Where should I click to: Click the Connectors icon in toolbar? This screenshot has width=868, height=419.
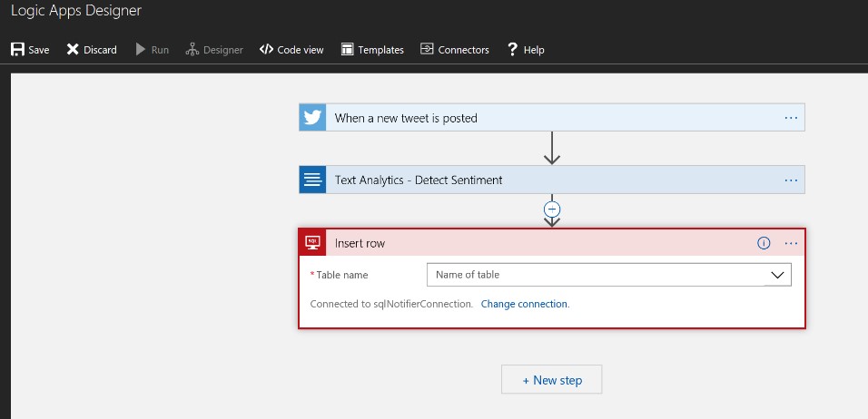(426, 49)
